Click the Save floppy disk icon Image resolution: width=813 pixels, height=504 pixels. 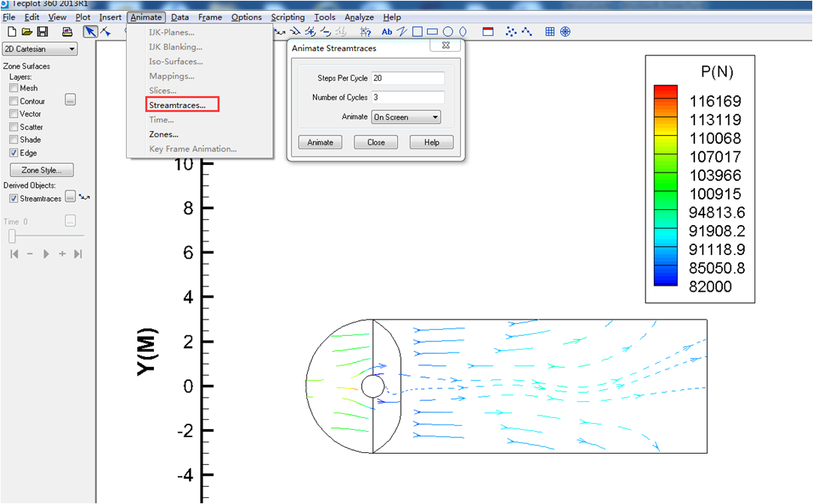43,31
